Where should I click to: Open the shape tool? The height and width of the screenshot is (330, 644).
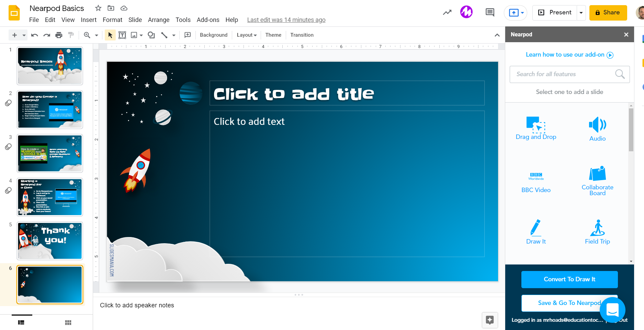pyautogui.click(x=151, y=35)
